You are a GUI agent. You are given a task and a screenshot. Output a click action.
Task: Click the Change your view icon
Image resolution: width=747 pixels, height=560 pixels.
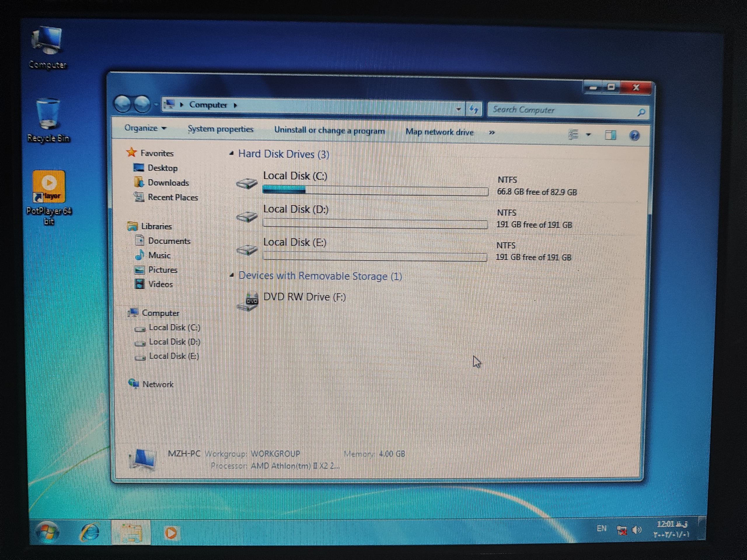573,134
